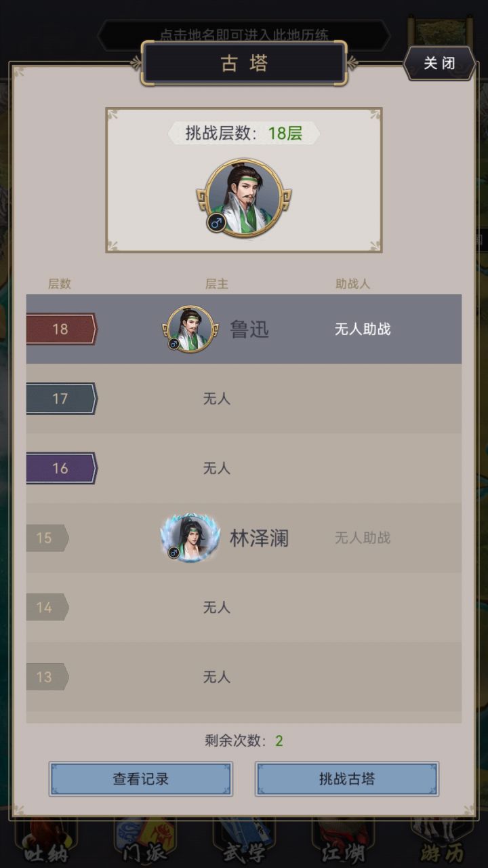Select the gray floor 15 badge

[47, 538]
